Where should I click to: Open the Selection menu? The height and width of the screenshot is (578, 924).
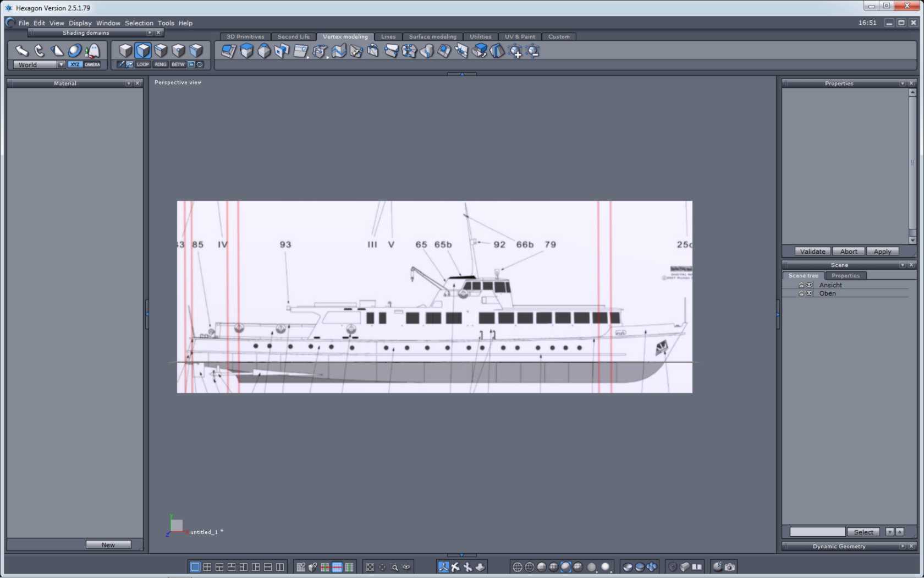[139, 23]
